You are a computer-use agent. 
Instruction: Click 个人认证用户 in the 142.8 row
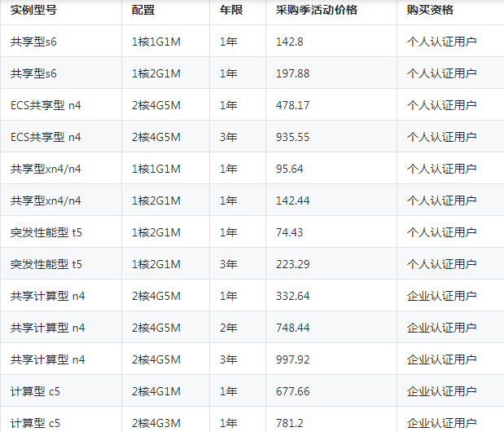441,42
